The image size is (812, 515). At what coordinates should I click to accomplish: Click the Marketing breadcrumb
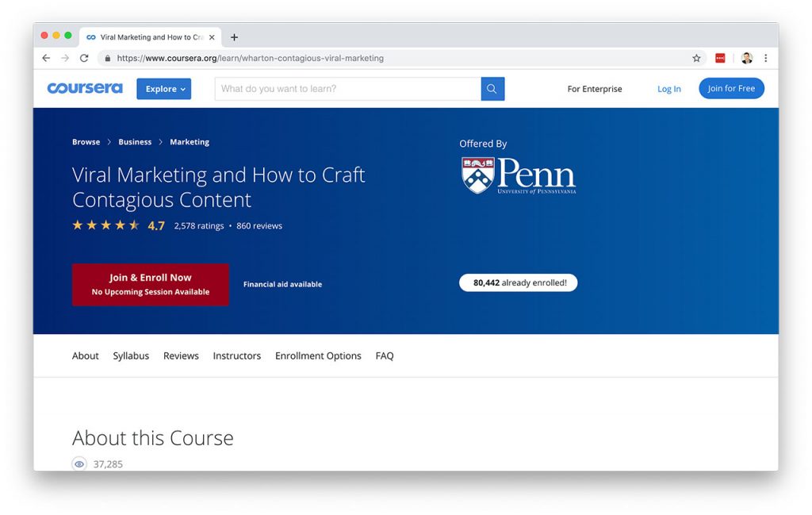pyautogui.click(x=190, y=142)
